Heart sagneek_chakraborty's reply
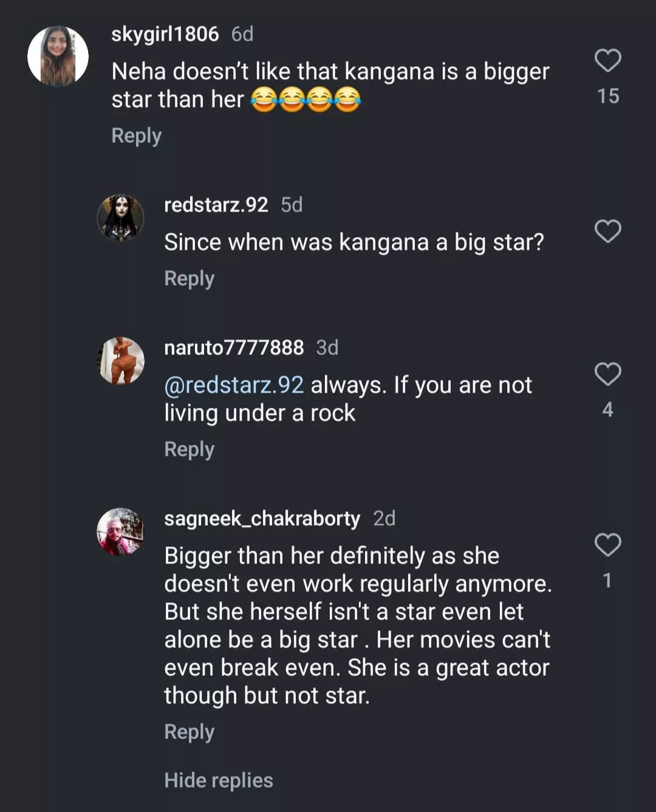 607,545
